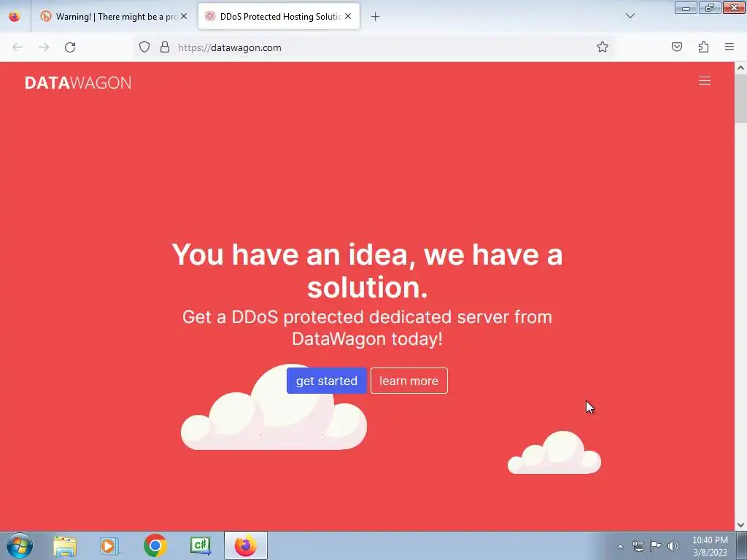The height and width of the screenshot is (560, 747).
Task: Close the Warning tab
Action: click(x=184, y=16)
